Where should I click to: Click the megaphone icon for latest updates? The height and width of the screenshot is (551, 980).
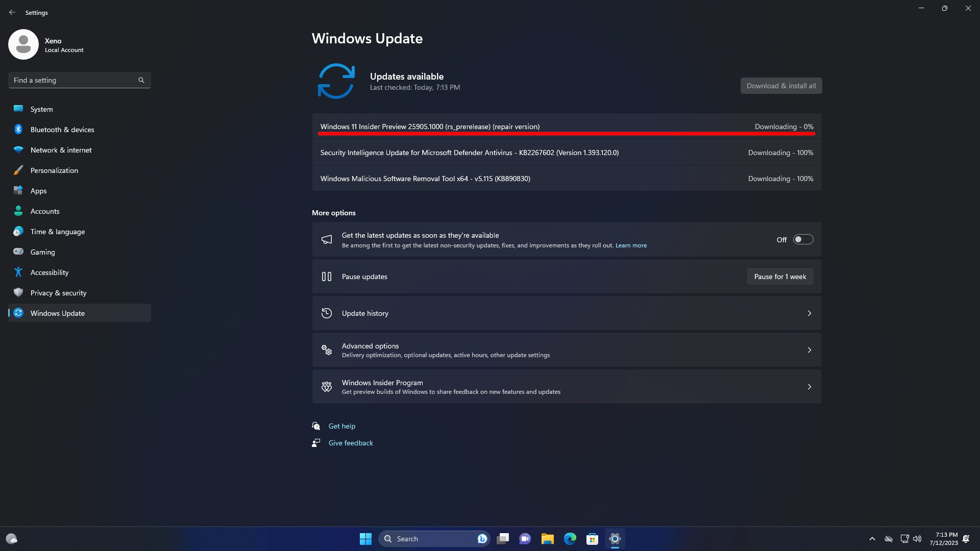(x=327, y=239)
